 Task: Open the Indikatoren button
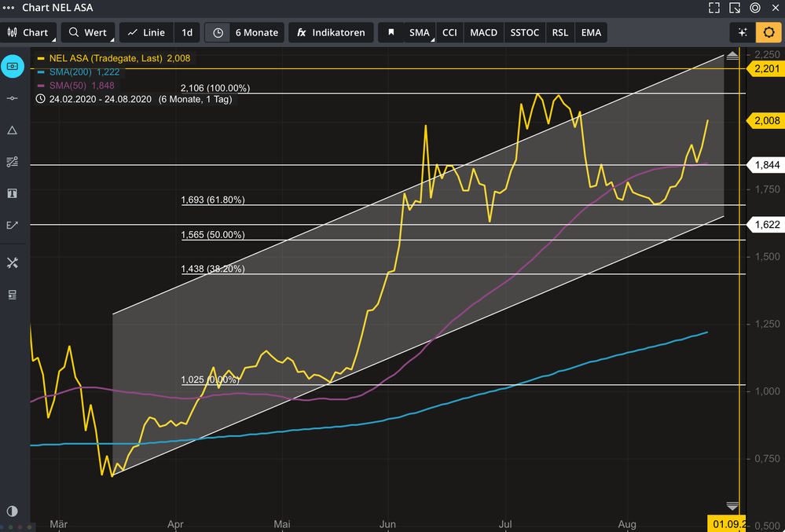pyautogui.click(x=331, y=33)
